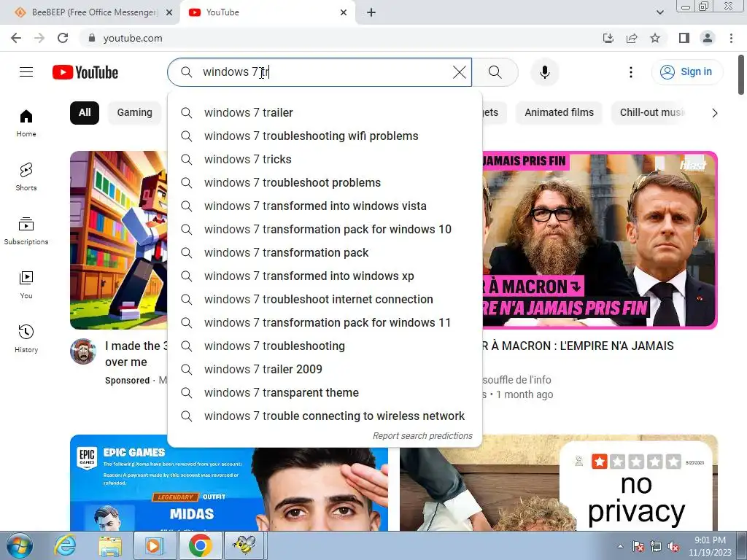Open History in the sidebar

(x=26, y=338)
